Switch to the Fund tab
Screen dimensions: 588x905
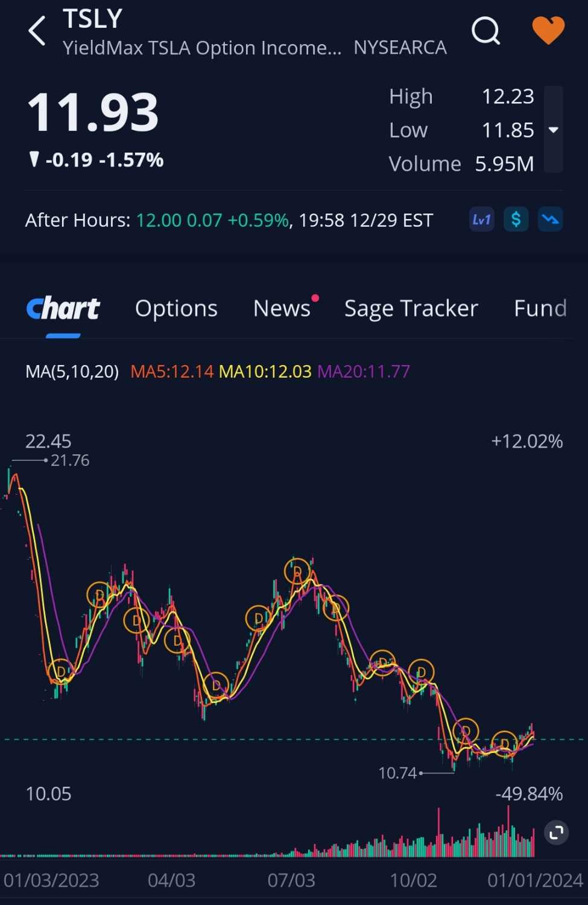(540, 308)
